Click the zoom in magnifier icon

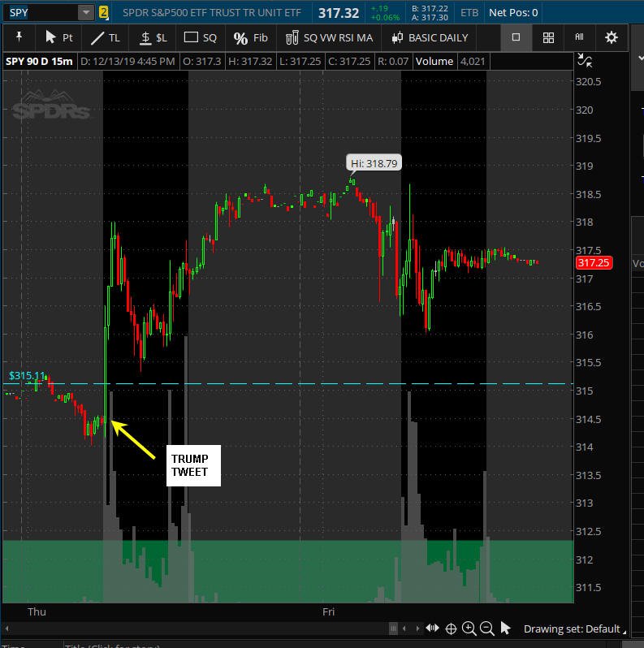(x=469, y=629)
